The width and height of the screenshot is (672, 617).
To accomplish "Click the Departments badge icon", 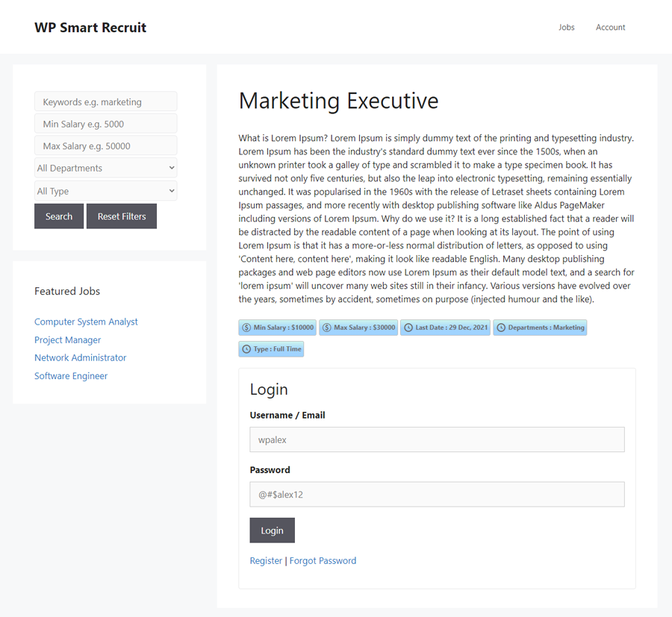I will (501, 328).
